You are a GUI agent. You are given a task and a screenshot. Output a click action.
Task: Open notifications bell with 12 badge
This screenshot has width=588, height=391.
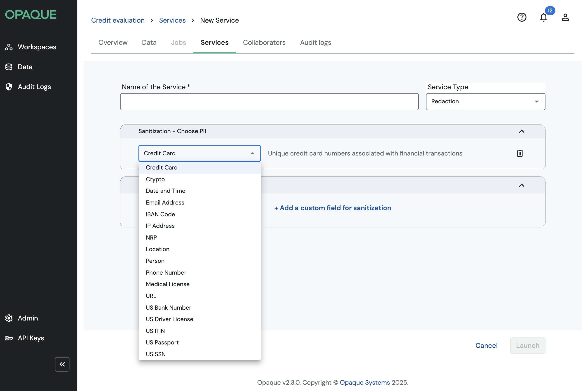click(x=544, y=17)
